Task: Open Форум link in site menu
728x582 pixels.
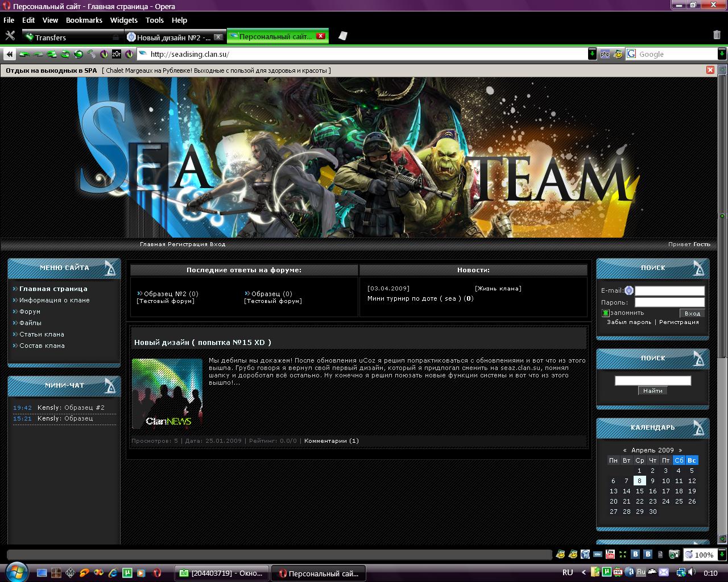Action: tap(30, 311)
